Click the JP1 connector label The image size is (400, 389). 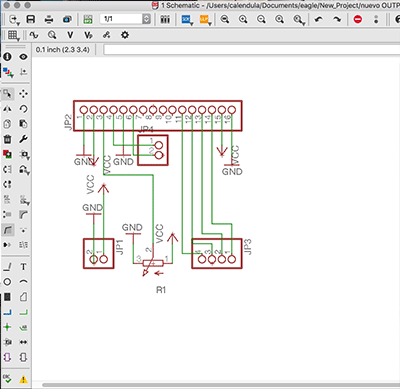pos(119,247)
